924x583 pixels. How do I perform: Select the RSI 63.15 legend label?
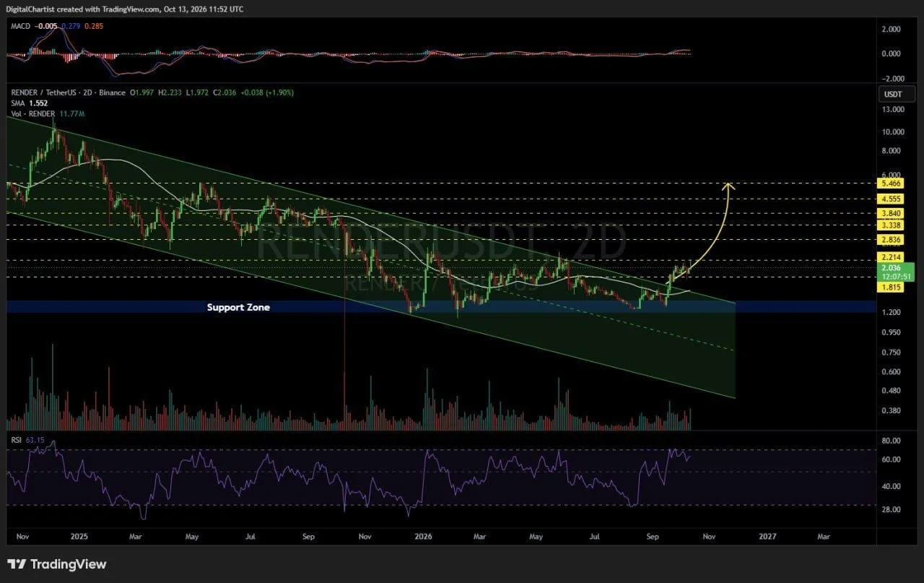pos(26,439)
